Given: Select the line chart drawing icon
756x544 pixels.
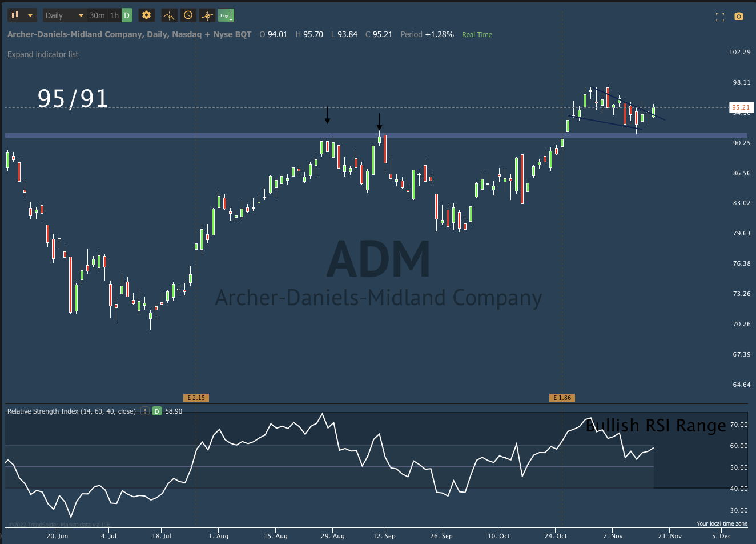Looking at the screenshot, I should [169, 15].
